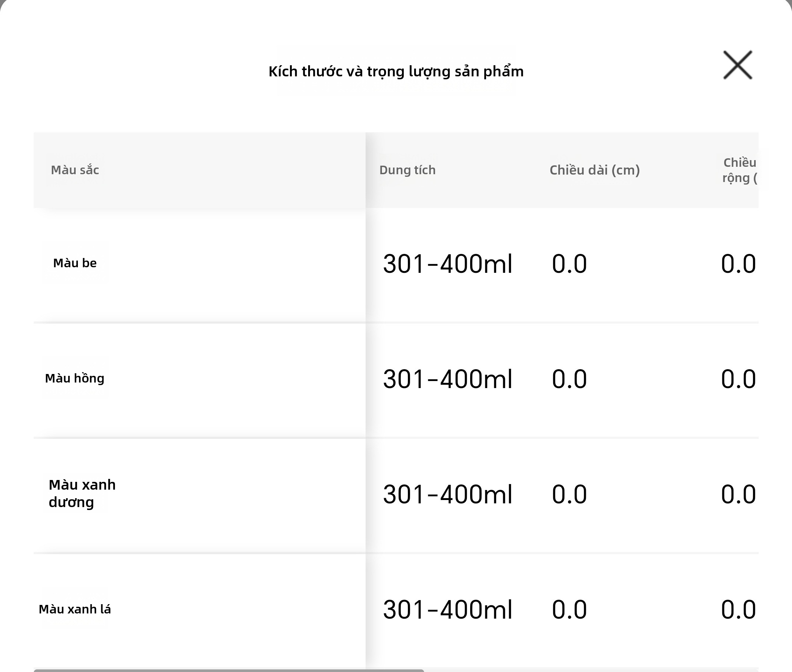Click the Màu sắc column header
Screen dimensions: 792x672
(x=75, y=170)
